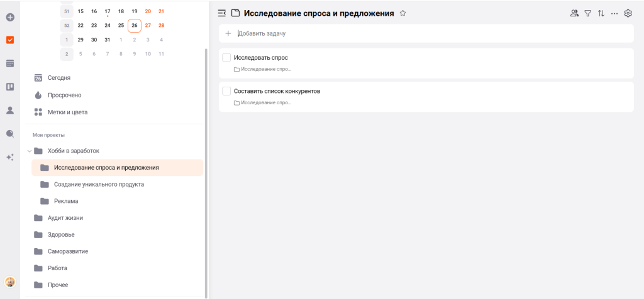The width and height of the screenshot is (644, 299).
Task: Check off 'Составить список конкурентов' task
Action: click(x=226, y=91)
